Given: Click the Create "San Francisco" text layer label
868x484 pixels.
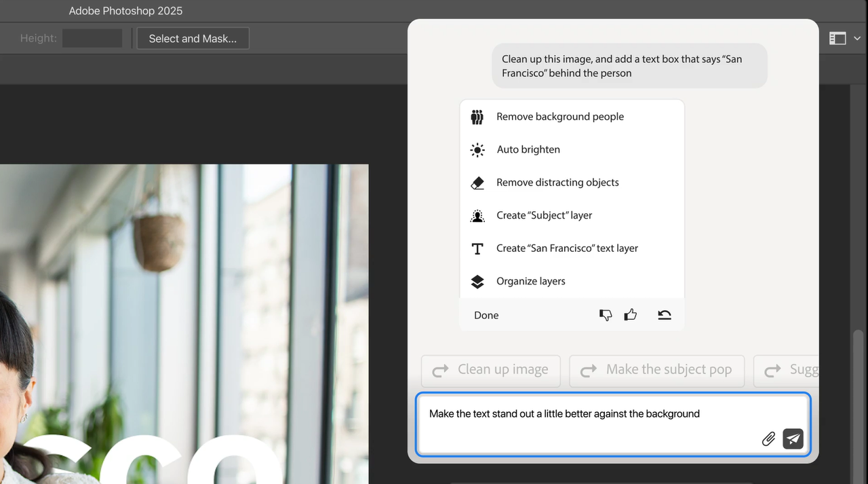Looking at the screenshot, I should (567, 248).
